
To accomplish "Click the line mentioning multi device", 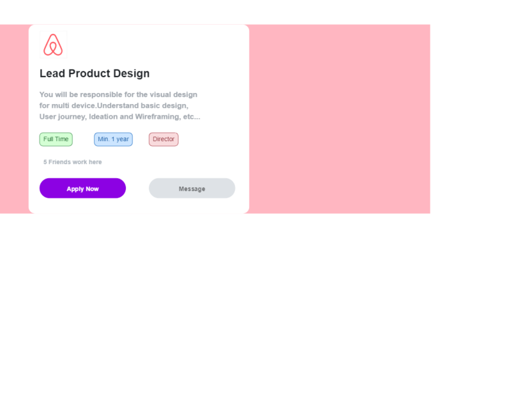I will click(x=114, y=105).
